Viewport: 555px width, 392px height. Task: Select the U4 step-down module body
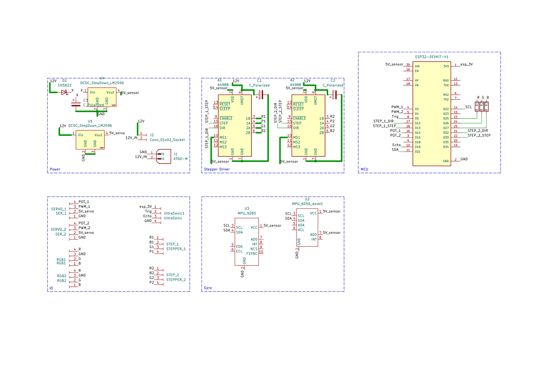coord(102,97)
